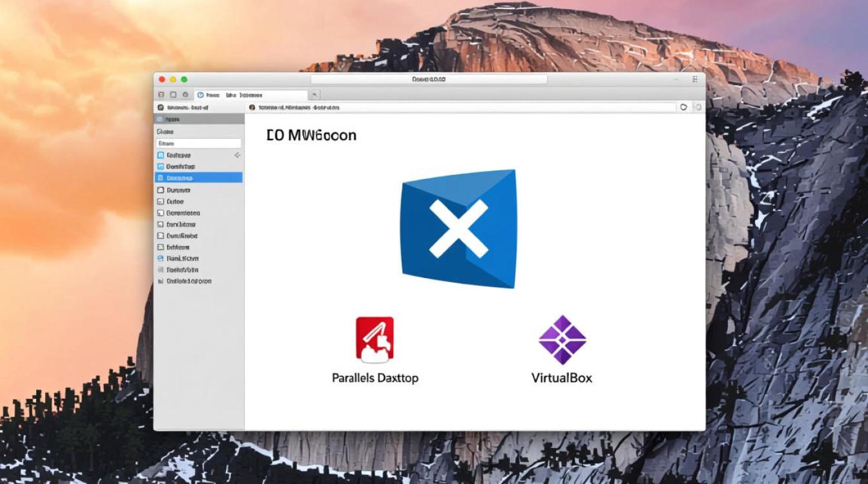Select the gray-highlighted sidebar row
This screenshot has height=484, width=868.
coord(199,119)
